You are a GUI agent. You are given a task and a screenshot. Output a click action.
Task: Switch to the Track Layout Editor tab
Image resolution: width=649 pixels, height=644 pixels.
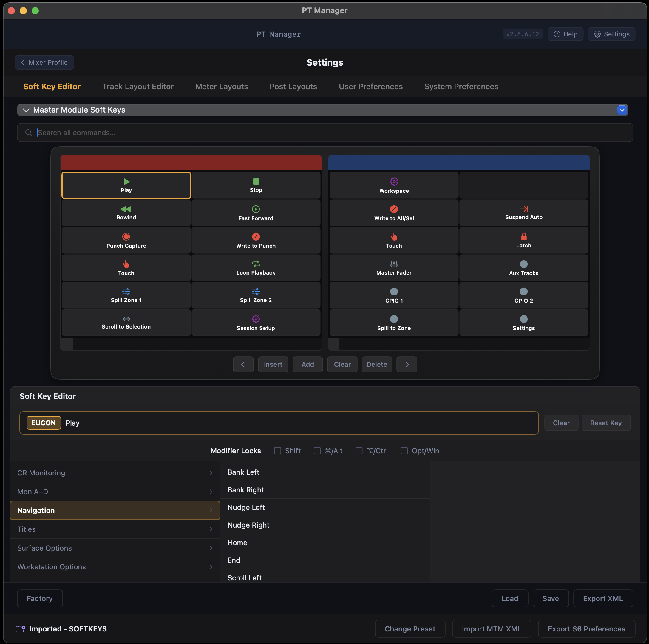point(138,86)
